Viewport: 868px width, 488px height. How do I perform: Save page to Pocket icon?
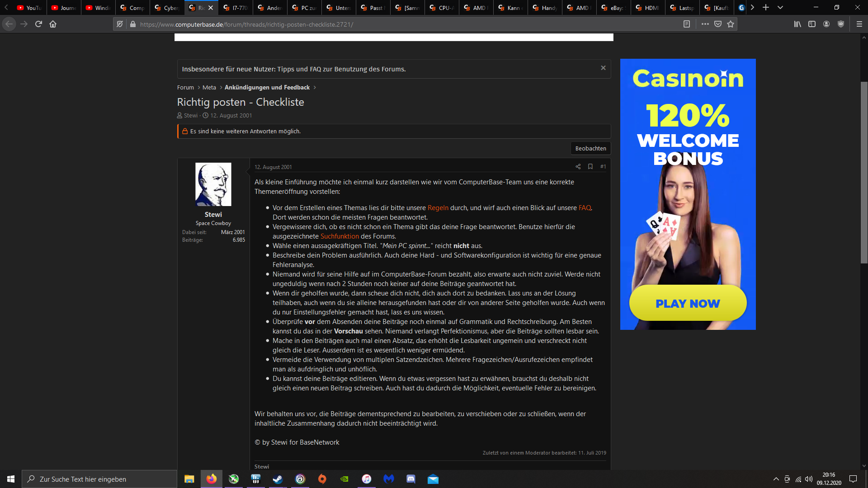tap(718, 24)
